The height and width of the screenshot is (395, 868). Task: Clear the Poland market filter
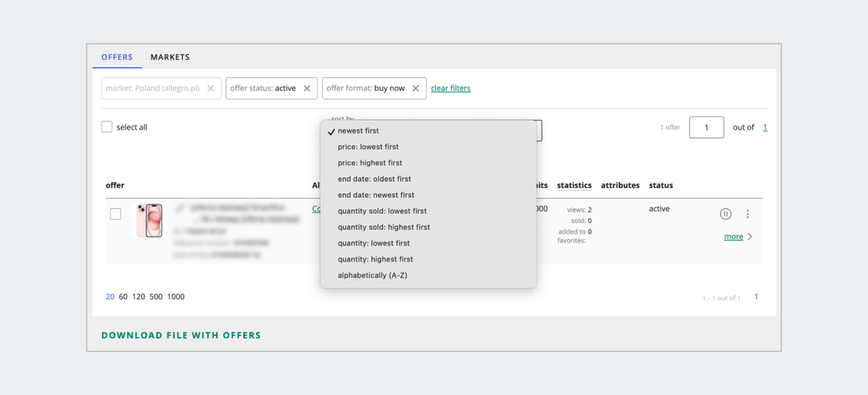pos(210,88)
